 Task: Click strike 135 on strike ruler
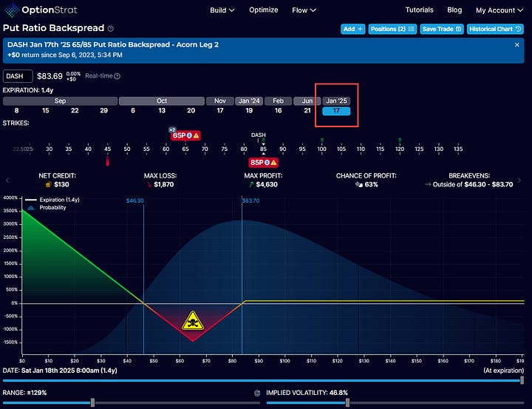458,149
